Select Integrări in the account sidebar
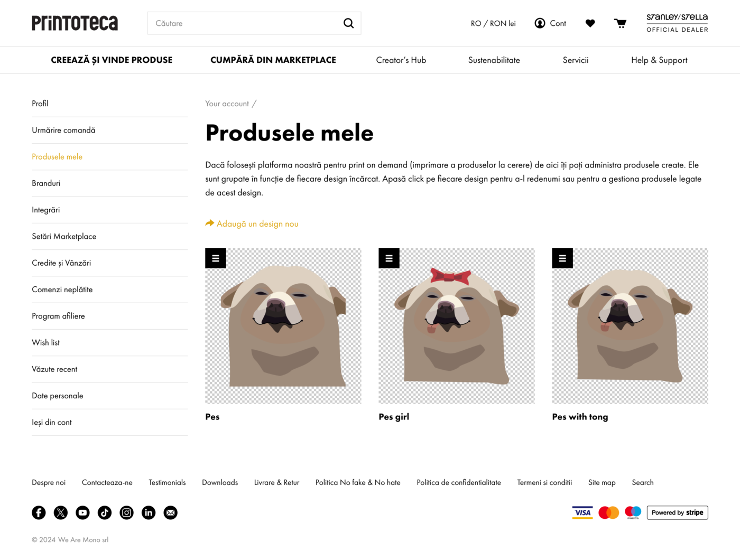Screen dimensions: 740x560 tap(46, 210)
